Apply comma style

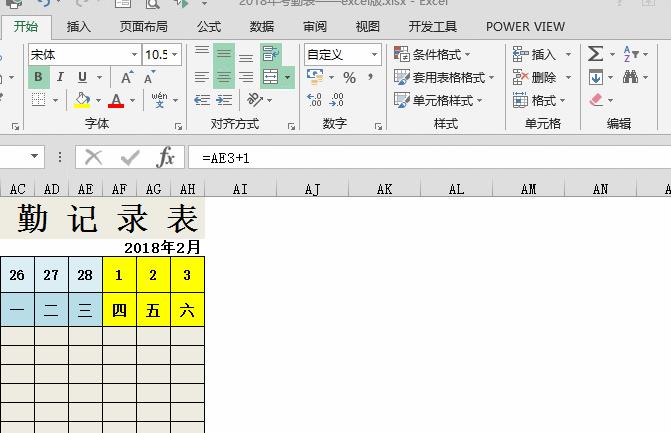click(370, 77)
